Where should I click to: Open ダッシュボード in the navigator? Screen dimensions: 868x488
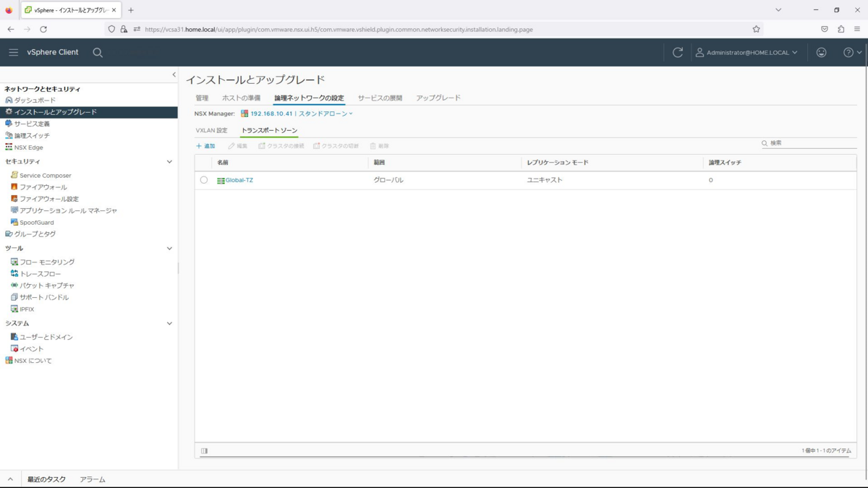35,100
